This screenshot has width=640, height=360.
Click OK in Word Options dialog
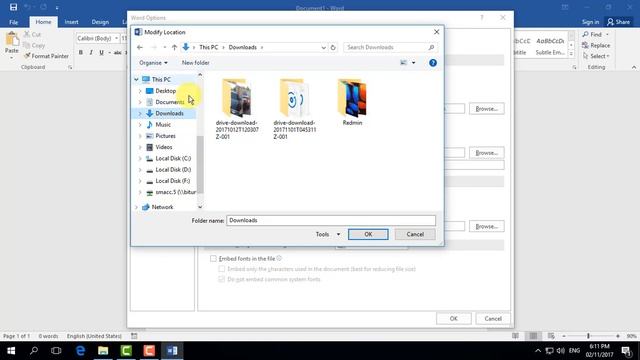tap(453, 318)
